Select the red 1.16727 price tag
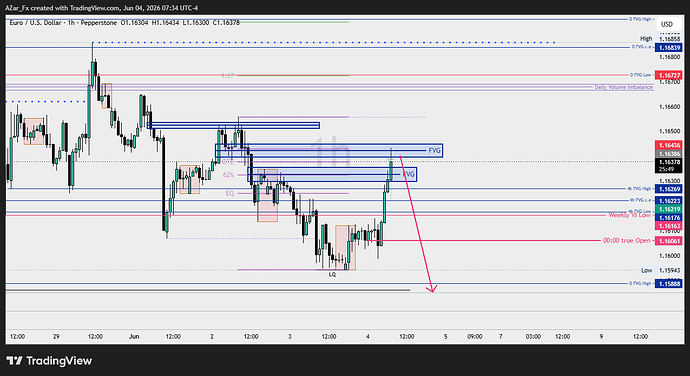The height and width of the screenshot is (376, 690). pos(668,75)
